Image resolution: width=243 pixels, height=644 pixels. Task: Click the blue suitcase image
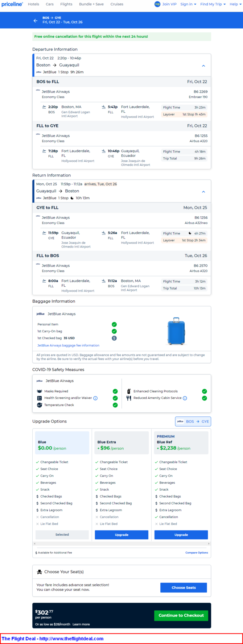click(x=176, y=331)
